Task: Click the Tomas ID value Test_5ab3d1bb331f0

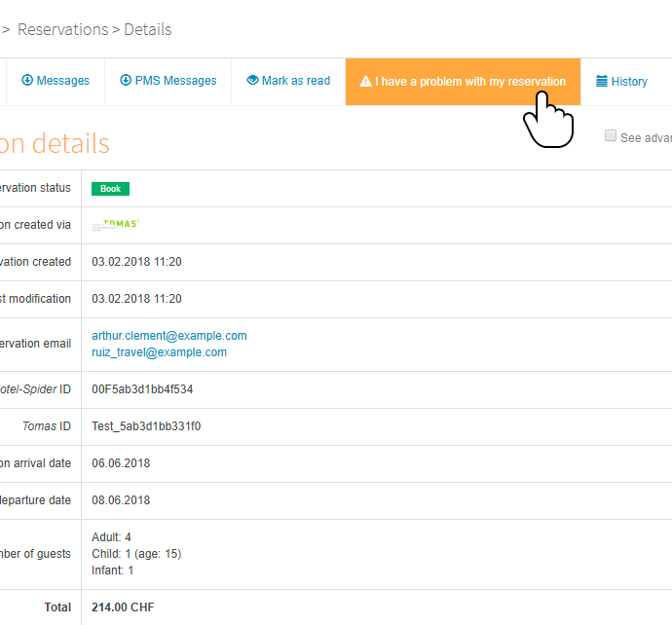Action: (x=146, y=426)
